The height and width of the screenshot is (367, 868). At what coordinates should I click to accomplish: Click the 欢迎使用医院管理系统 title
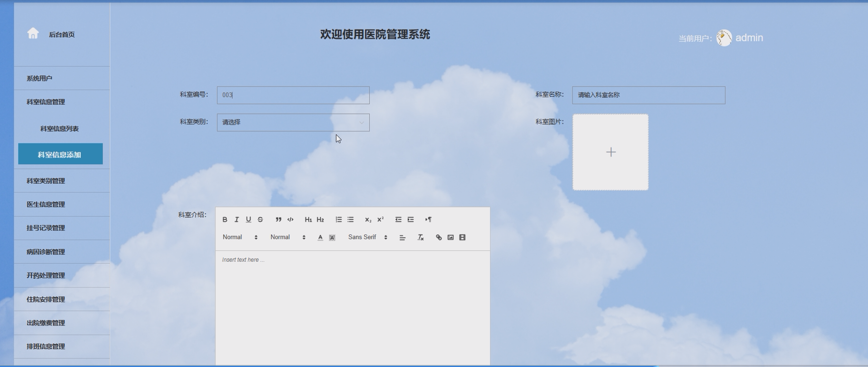375,34
